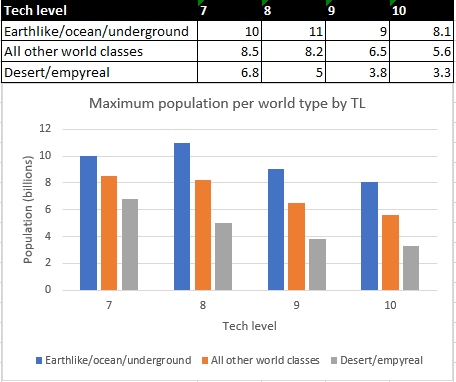Click the cell containing value 8.5

pyautogui.click(x=230, y=51)
